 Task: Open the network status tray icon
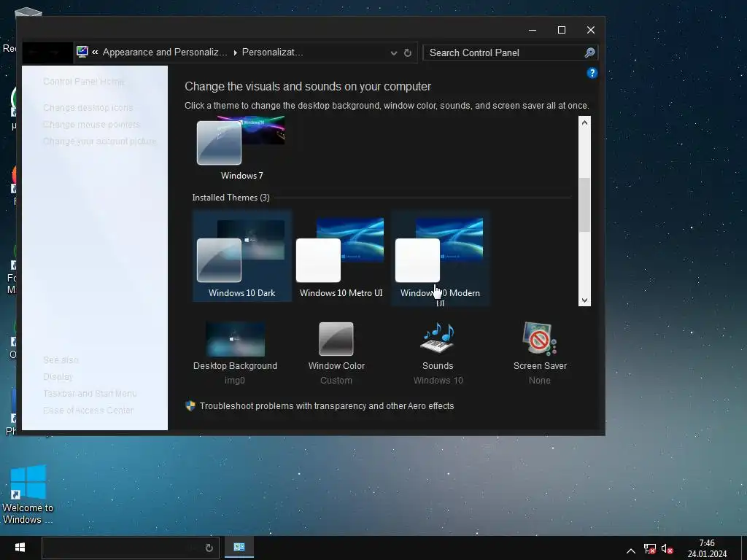pyautogui.click(x=650, y=549)
